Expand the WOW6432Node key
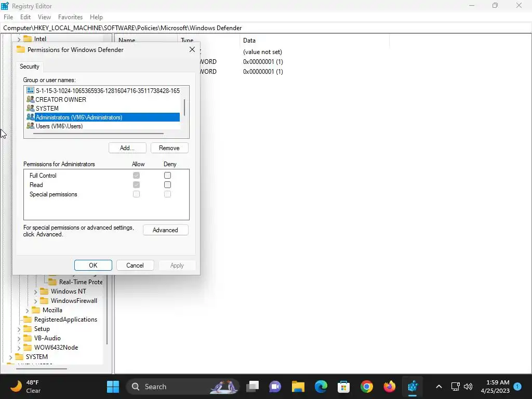The height and width of the screenshot is (399, 532). [x=19, y=348]
